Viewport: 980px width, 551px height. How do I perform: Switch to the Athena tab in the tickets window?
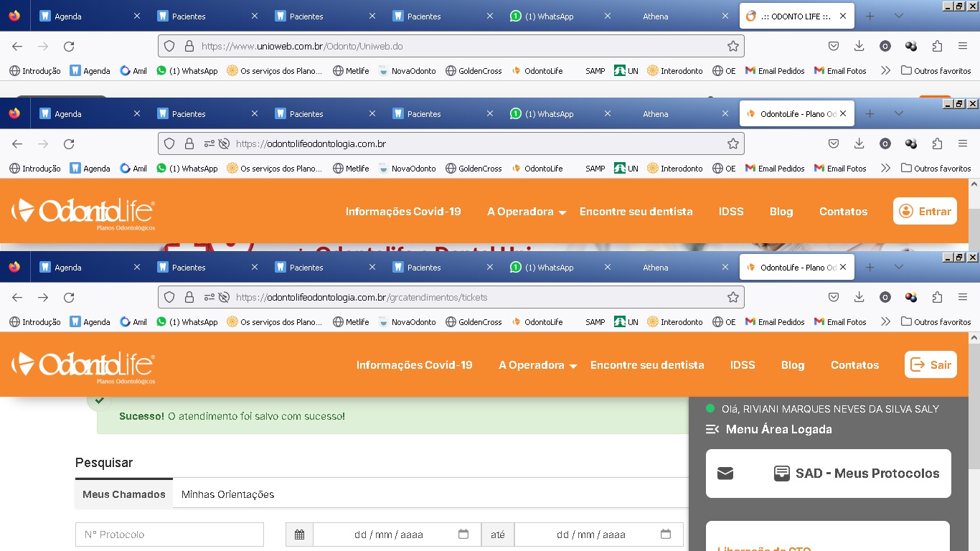679,267
